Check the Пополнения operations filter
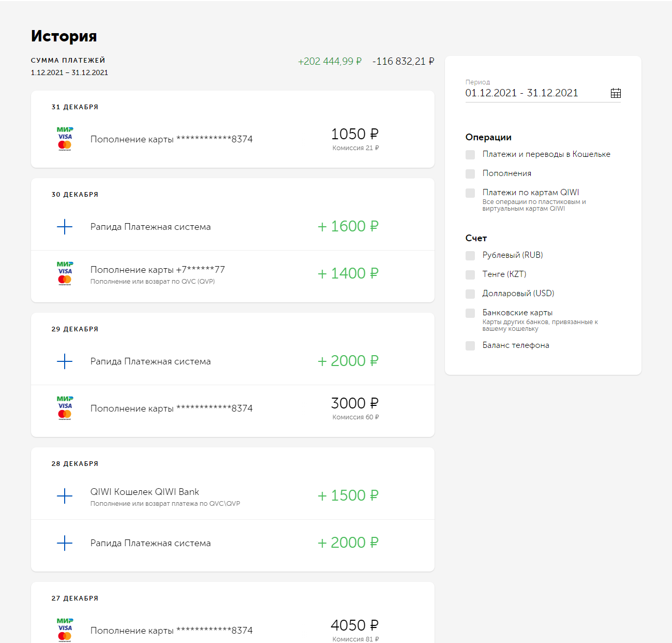This screenshot has width=672, height=643. [x=470, y=174]
